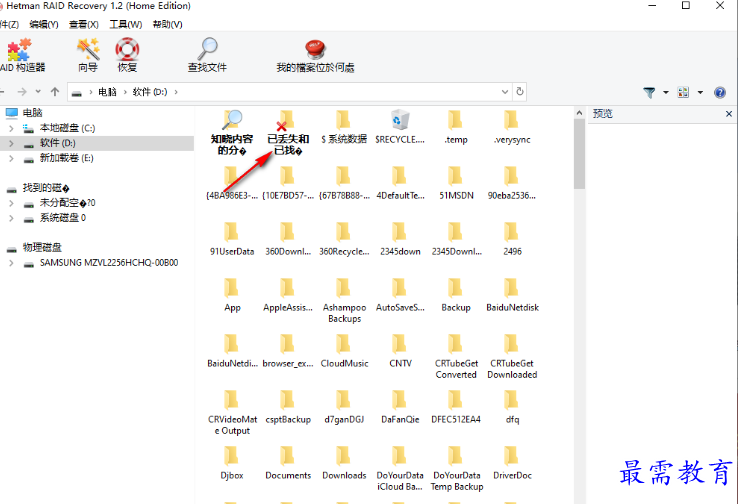Open the 已丢失和已找 folder

pos(288,133)
